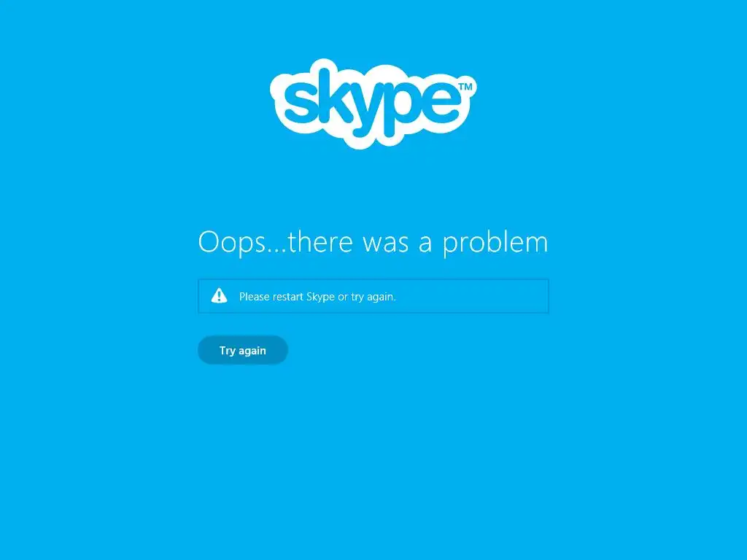Click the letter 'k' in Skype logo

[x=335, y=94]
